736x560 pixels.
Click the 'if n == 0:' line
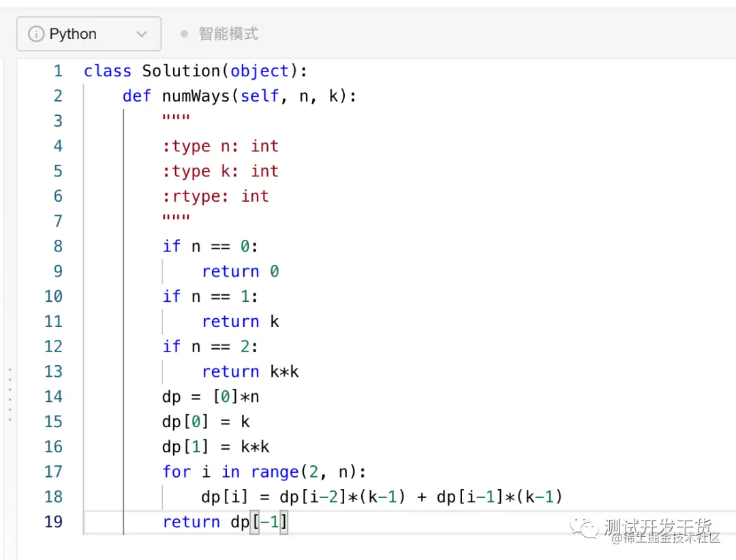pos(210,246)
